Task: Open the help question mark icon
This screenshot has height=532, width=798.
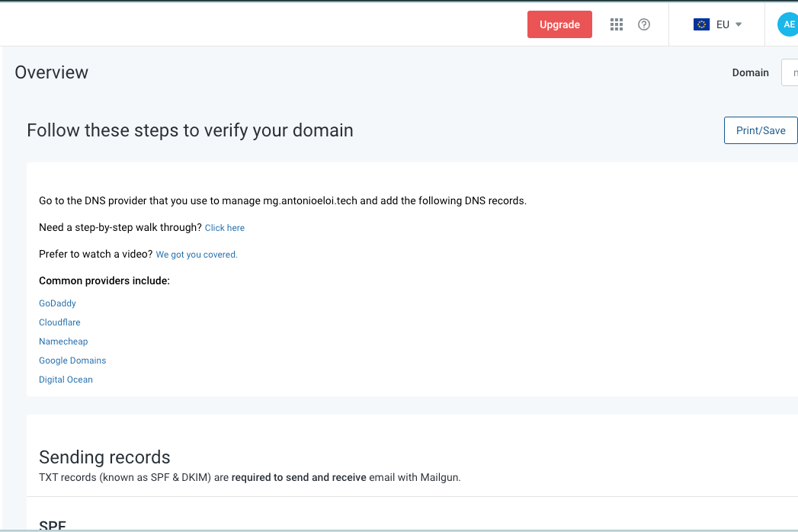Action: (x=643, y=24)
